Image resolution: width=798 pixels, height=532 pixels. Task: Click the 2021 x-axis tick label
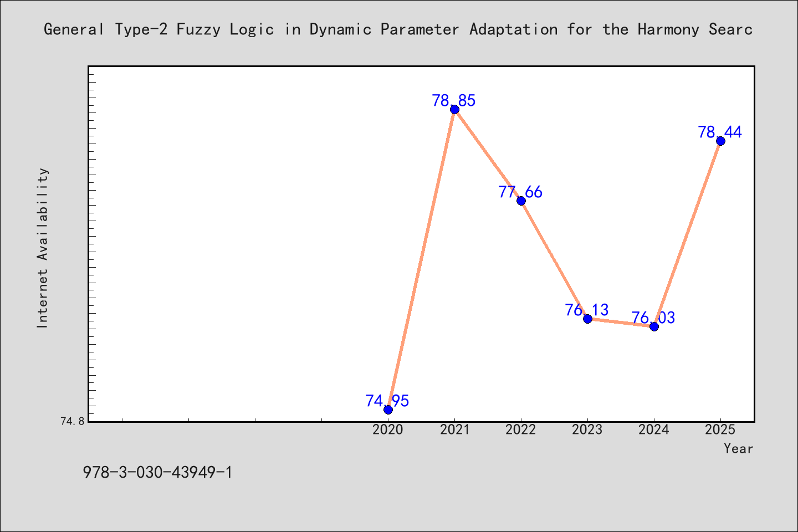pyautogui.click(x=454, y=429)
